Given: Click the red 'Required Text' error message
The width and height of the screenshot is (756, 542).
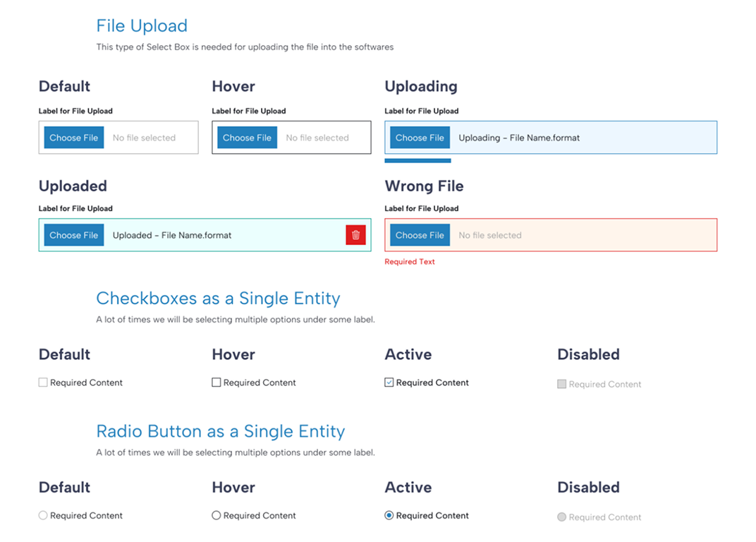Looking at the screenshot, I should (x=410, y=262).
